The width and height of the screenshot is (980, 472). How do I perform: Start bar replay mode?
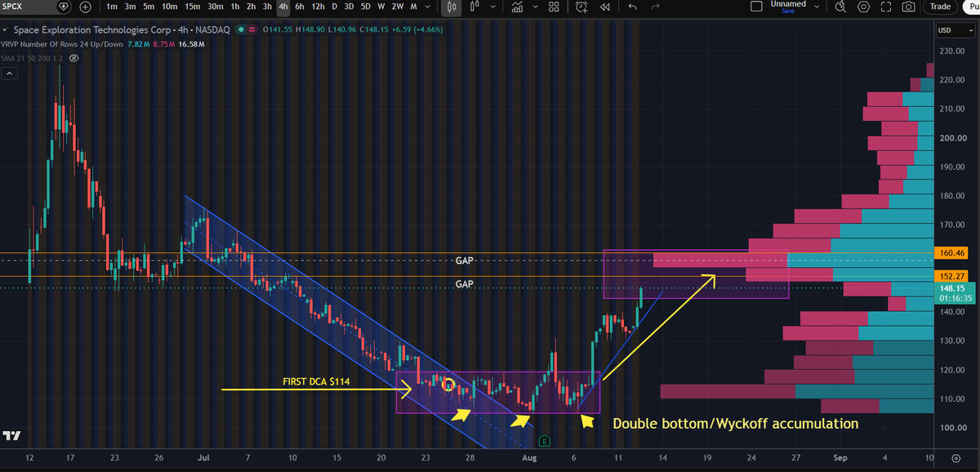[605, 7]
